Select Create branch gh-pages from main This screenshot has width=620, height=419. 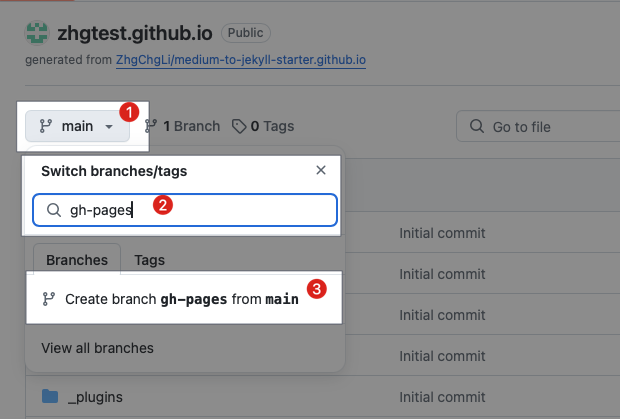181,299
